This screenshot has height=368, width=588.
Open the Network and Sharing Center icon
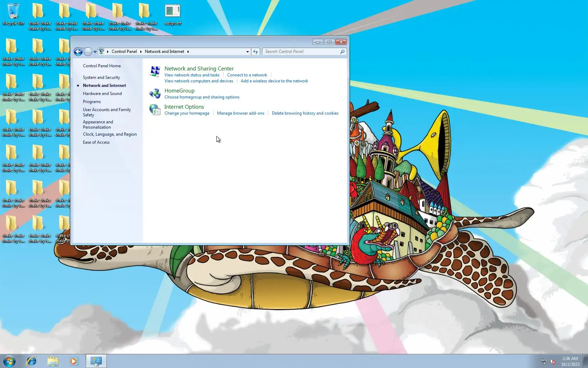click(155, 71)
